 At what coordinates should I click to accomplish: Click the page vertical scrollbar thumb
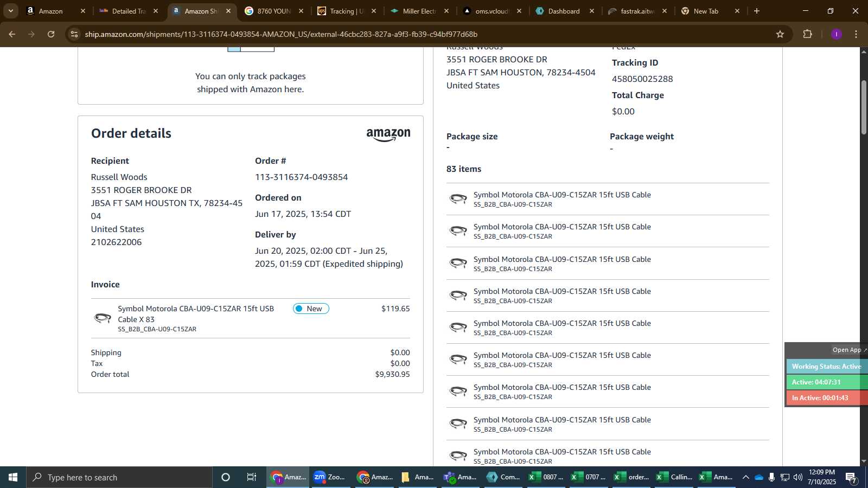coord(864,107)
